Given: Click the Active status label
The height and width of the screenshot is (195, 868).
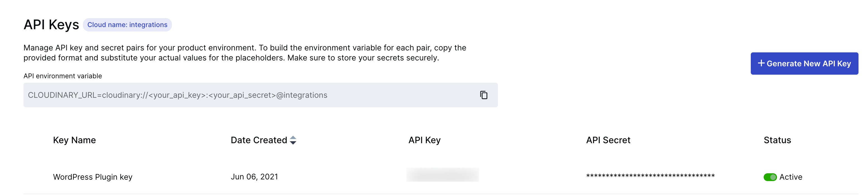Looking at the screenshot, I should click(790, 177).
